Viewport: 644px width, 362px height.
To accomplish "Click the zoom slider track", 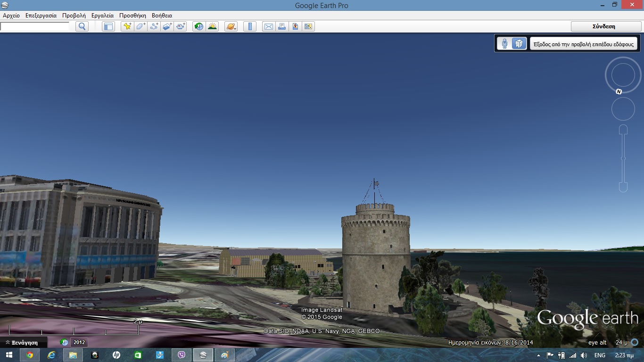I will [623, 158].
